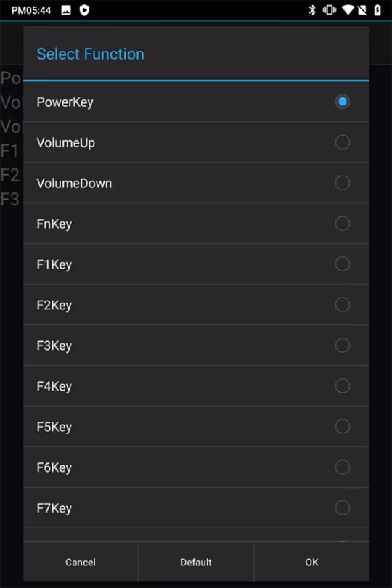Screen dimensions: 392x588
Task: Choose the FnKey option
Action: pyautogui.click(x=196, y=224)
